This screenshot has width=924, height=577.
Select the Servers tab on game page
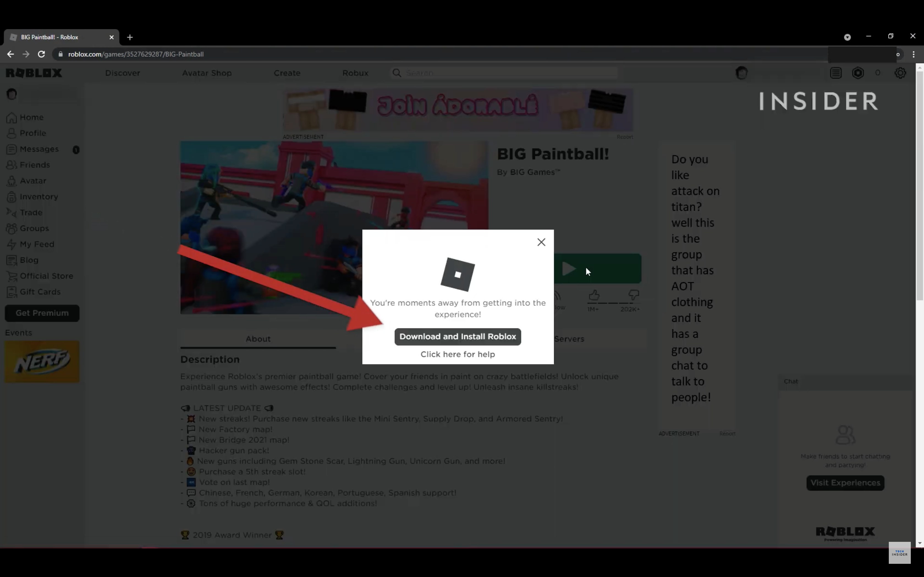click(x=569, y=338)
